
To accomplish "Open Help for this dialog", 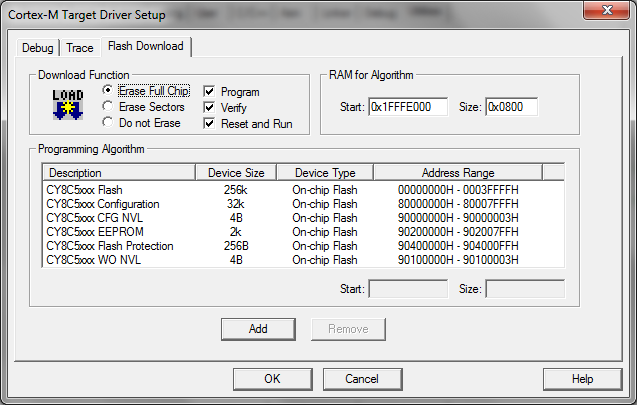I will click(582, 379).
